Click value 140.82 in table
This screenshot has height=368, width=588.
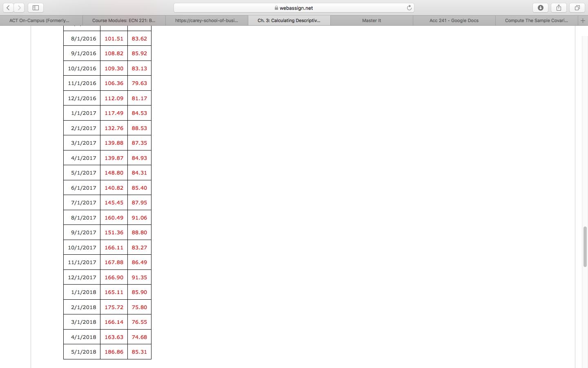tap(114, 188)
